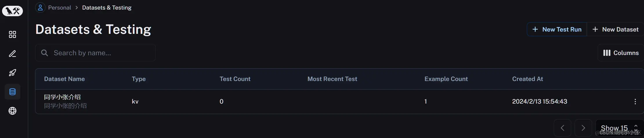Screen dimensions: 644x138
Task: Click New Test Run button
Action: [557, 30]
